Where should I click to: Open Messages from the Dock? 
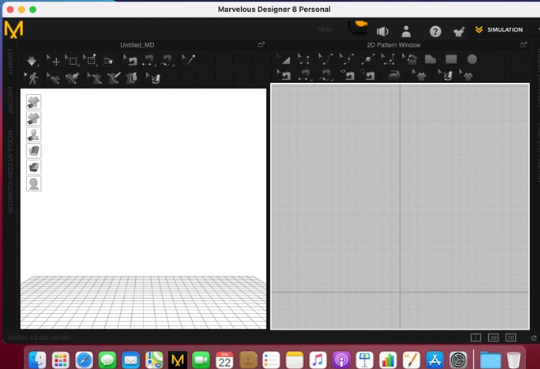click(107, 360)
